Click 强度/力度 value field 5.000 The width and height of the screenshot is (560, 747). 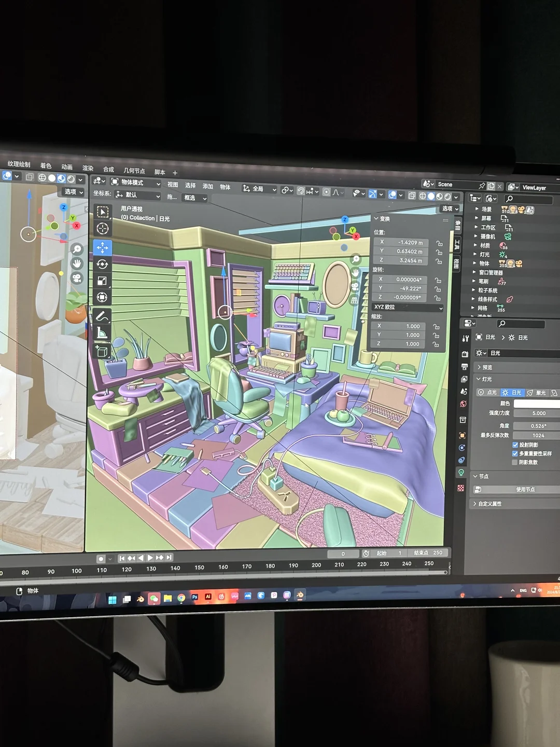[x=537, y=413]
